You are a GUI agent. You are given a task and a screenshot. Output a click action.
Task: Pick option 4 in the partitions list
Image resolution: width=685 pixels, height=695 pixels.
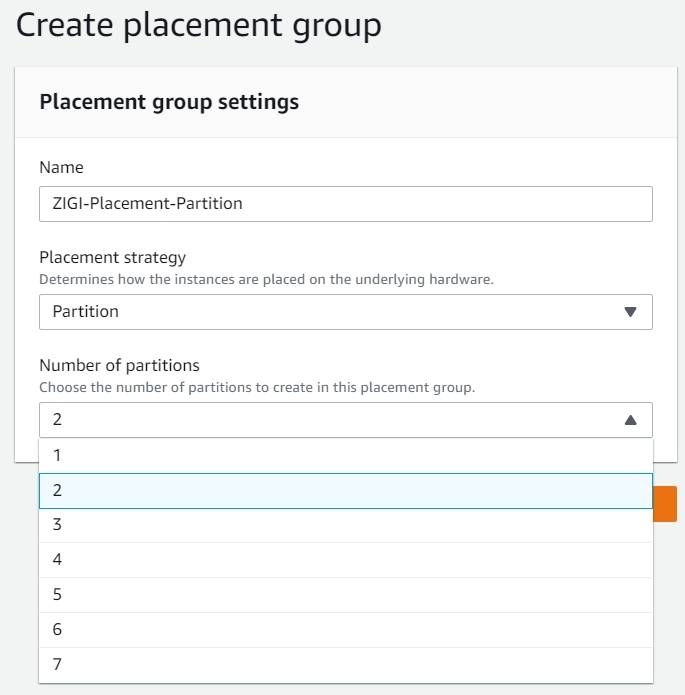[345, 560]
